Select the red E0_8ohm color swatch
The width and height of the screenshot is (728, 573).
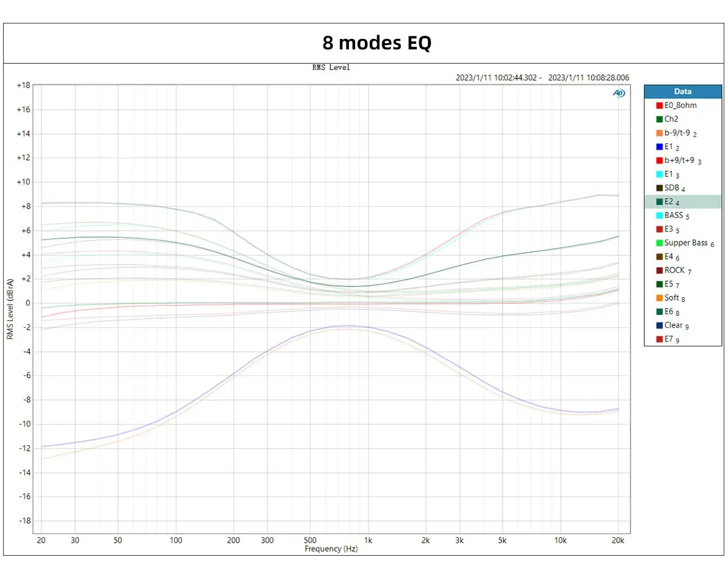point(659,106)
